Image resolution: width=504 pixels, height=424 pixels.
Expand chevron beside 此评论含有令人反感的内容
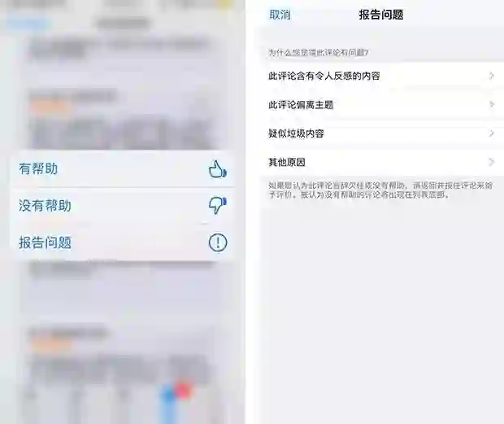point(491,76)
